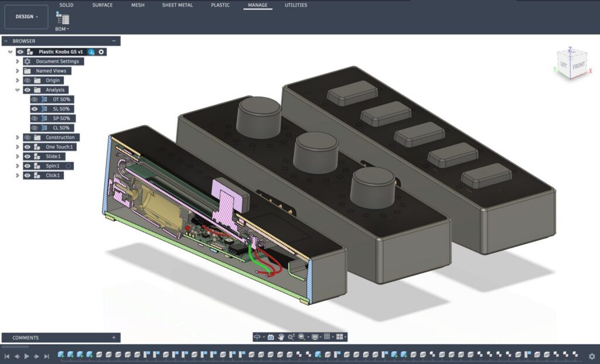Image resolution: width=600 pixels, height=364 pixels.
Task: Jump timeline to the beginning
Action: click(7, 356)
